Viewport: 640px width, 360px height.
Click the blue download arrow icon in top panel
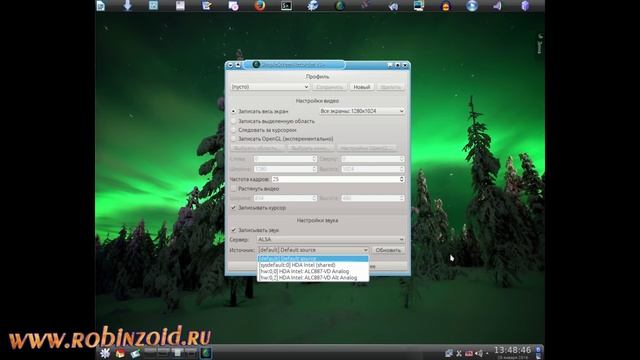(x=127, y=5)
